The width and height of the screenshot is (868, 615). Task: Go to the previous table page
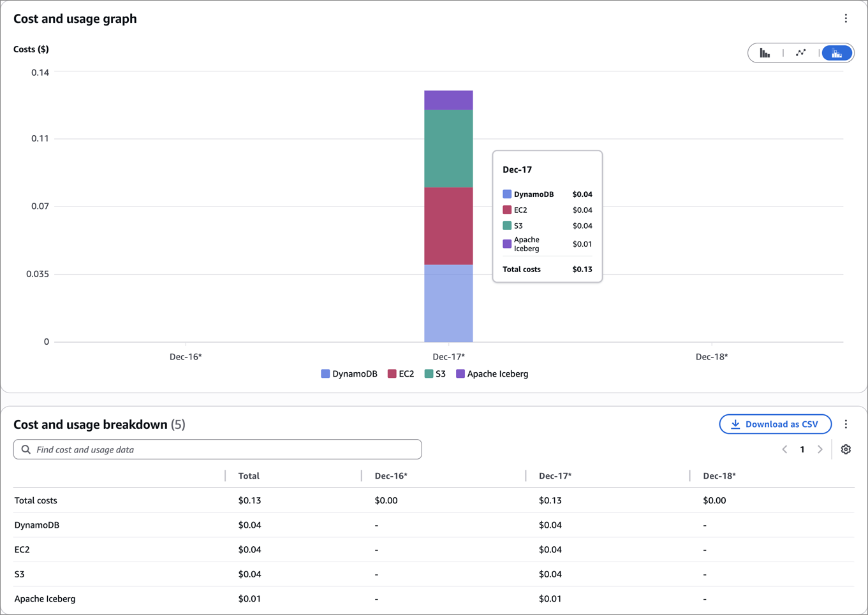coord(784,449)
